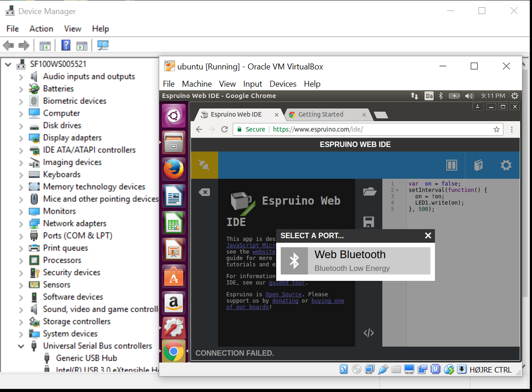Image resolution: width=532 pixels, height=392 pixels.
Task: Open VirtualBox Machine menu
Action: tap(197, 84)
